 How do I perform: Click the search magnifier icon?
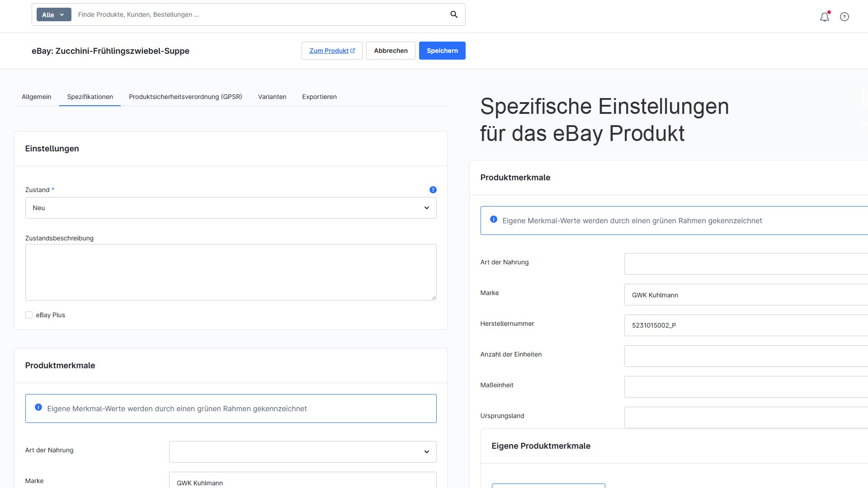[x=454, y=14]
